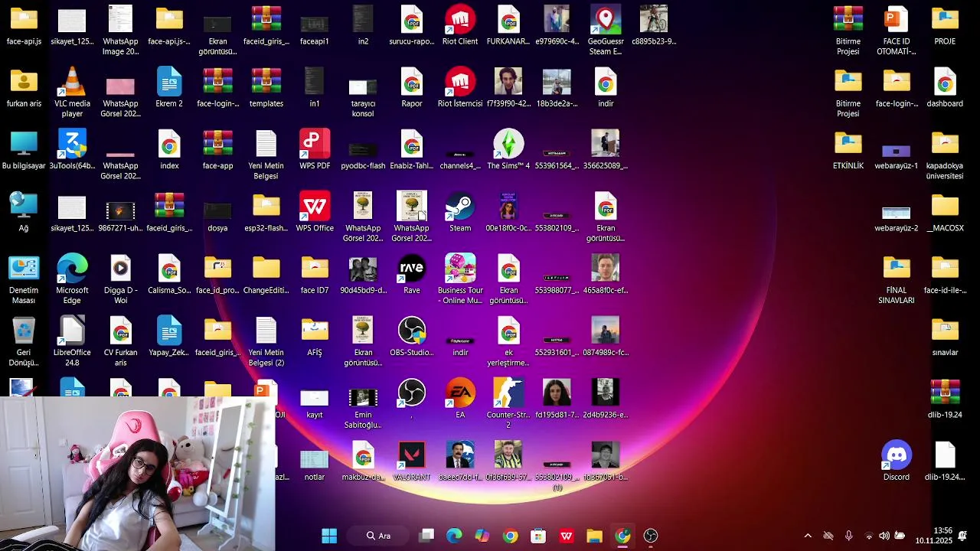Click the Ara search box in taskbar
The height and width of the screenshot is (551, 980).
click(380, 536)
